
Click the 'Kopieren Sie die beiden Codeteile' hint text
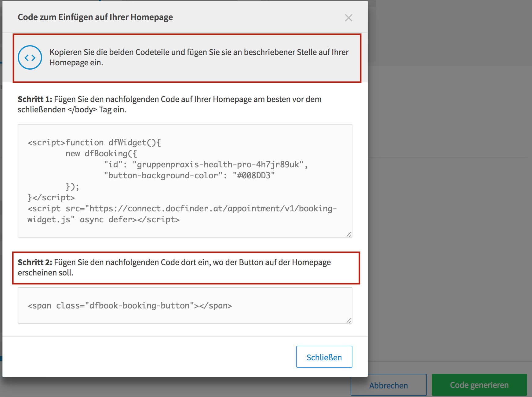(199, 57)
